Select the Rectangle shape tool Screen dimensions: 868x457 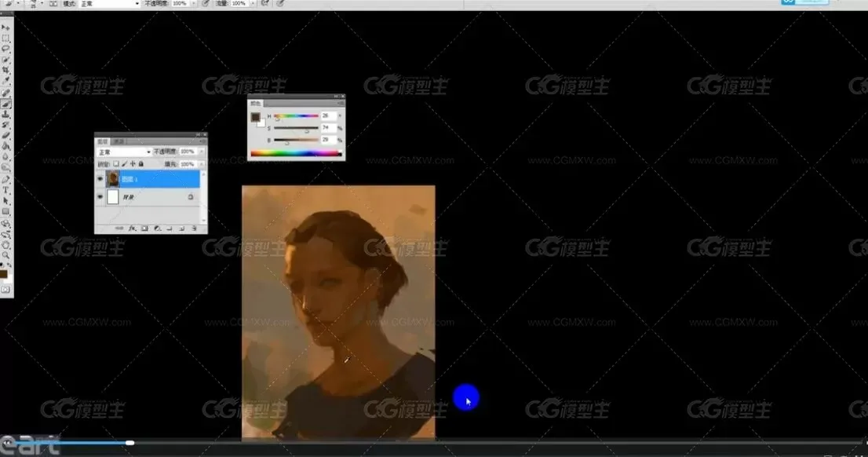click(5, 211)
